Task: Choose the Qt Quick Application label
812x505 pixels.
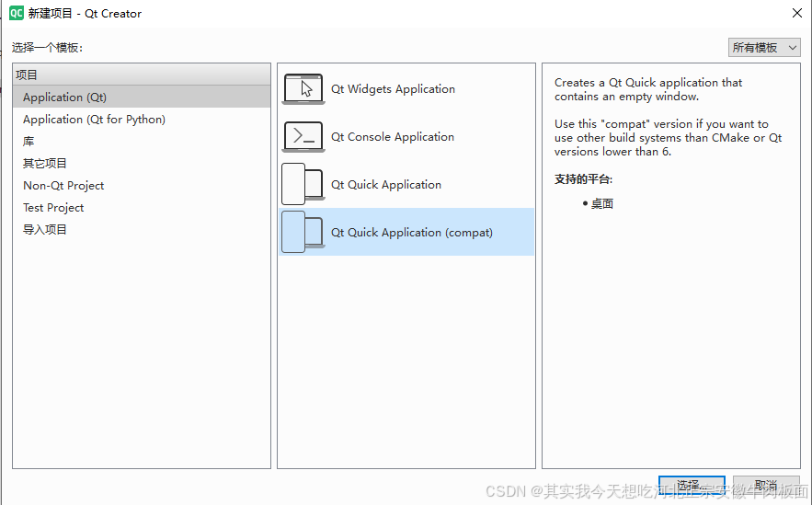Action: [386, 184]
